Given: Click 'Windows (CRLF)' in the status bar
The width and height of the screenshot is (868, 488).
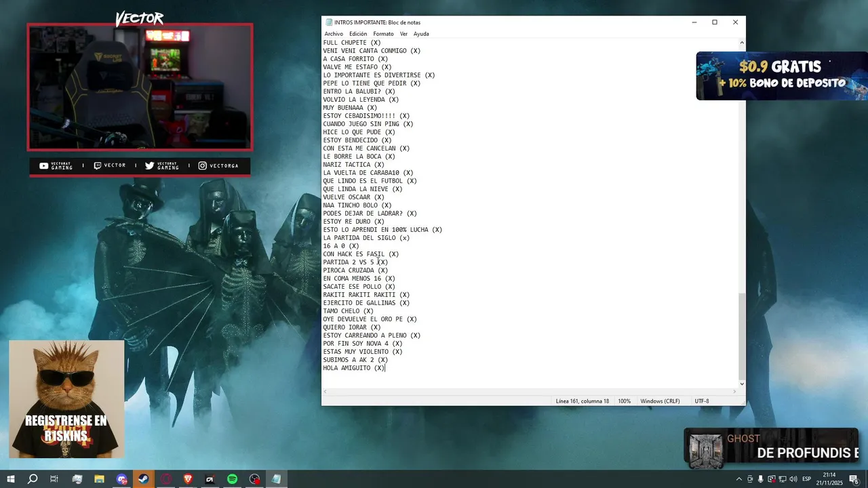Looking at the screenshot, I should [660, 401].
